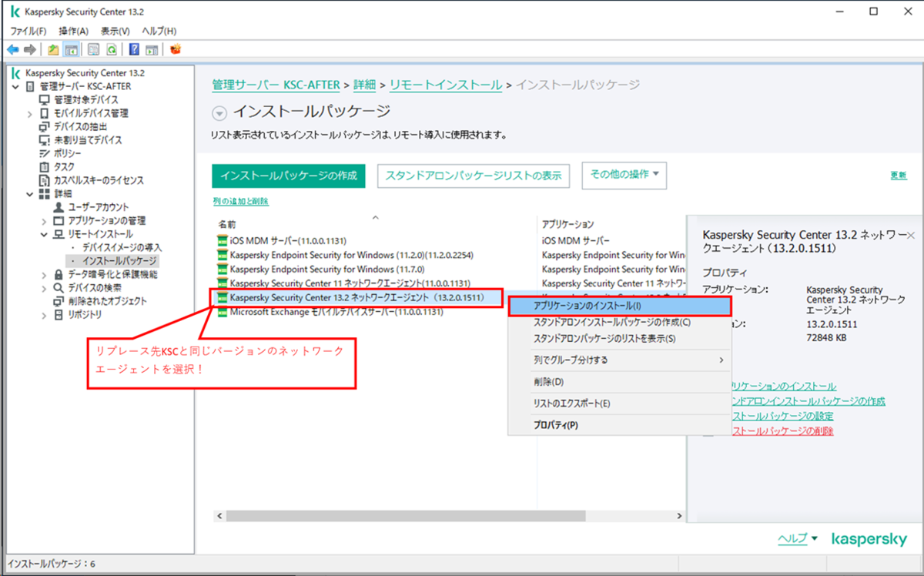Select the Managed devices monitor icon

point(45,100)
